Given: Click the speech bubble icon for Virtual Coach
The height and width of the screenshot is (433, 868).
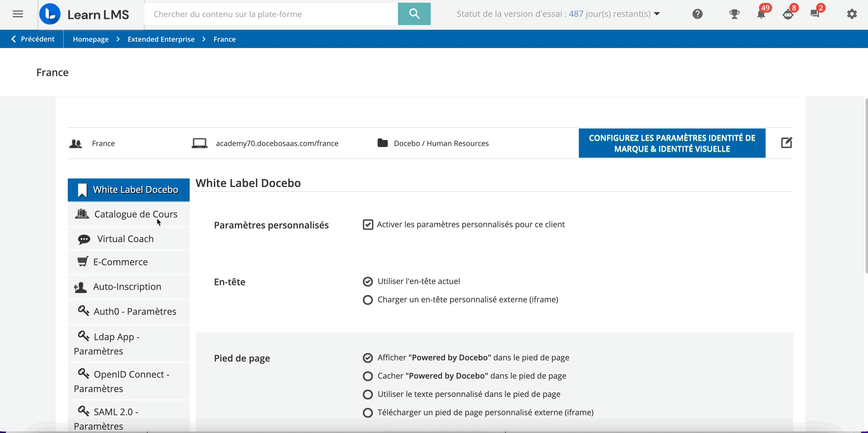Looking at the screenshot, I should (x=84, y=239).
